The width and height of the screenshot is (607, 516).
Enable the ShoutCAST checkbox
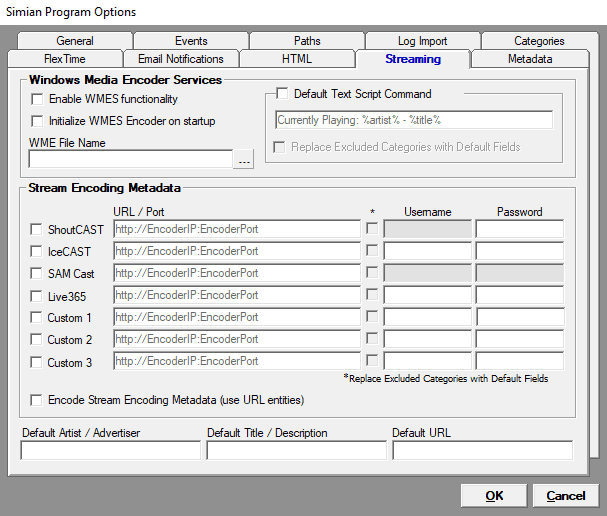click(36, 230)
